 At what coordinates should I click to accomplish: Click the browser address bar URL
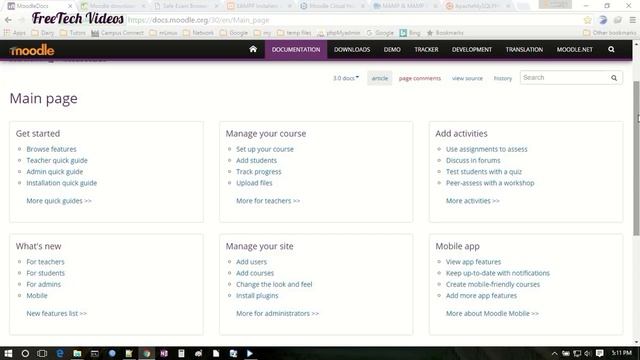198,20
